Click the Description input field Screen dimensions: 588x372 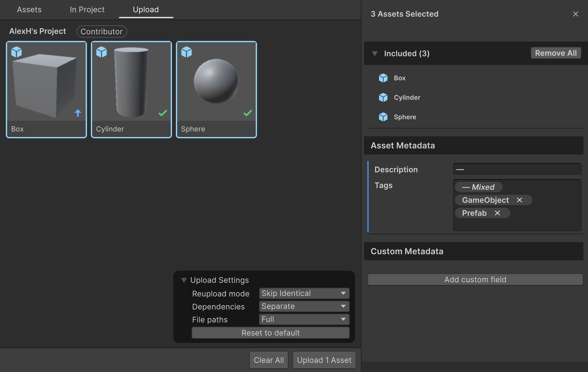coord(517,169)
